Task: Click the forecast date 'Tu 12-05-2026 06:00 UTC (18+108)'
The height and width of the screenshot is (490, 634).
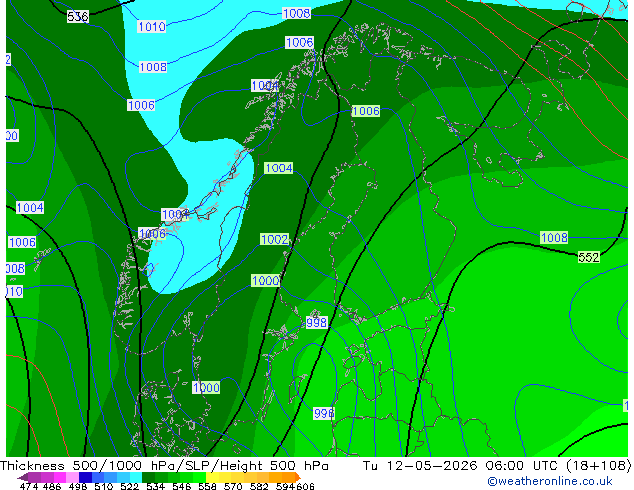Action: [497, 466]
